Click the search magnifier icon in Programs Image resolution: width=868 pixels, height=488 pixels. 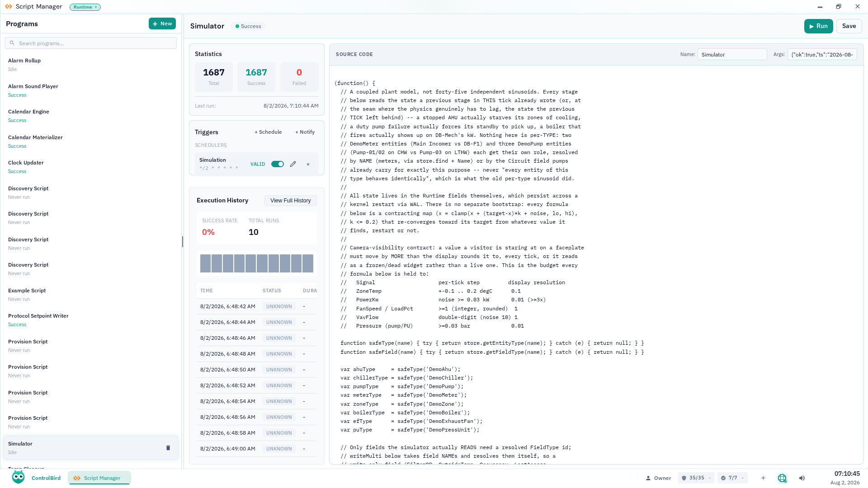click(x=12, y=43)
